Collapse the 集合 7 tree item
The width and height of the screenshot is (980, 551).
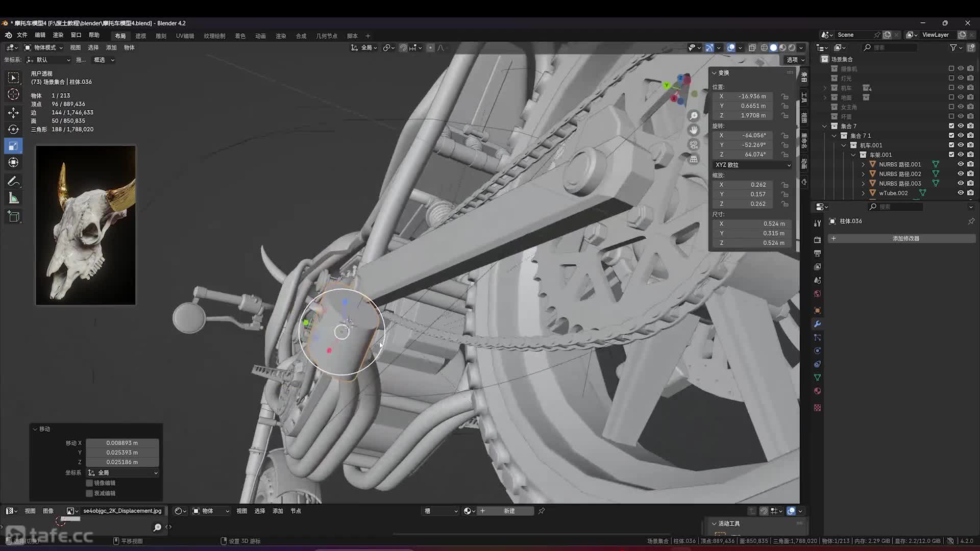(x=824, y=126)
